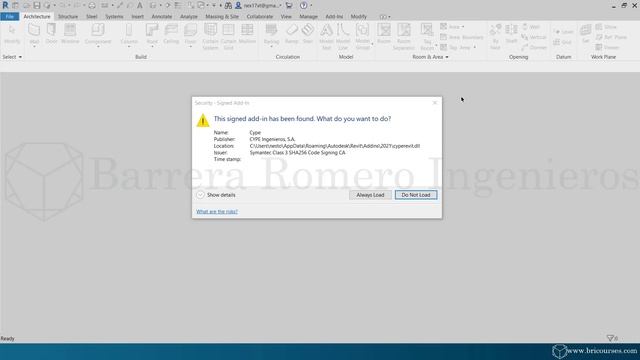
Task: Select the Modify arrow tool
Action: click(x=12, y=34)
